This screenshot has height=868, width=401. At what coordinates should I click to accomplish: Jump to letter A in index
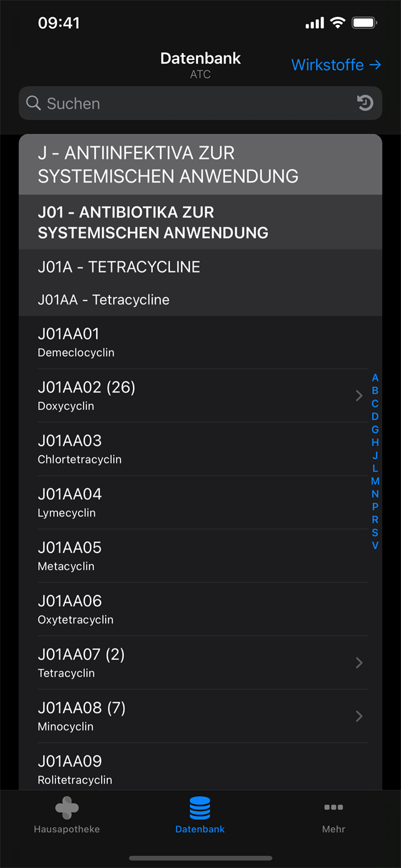tap(375, 378)
